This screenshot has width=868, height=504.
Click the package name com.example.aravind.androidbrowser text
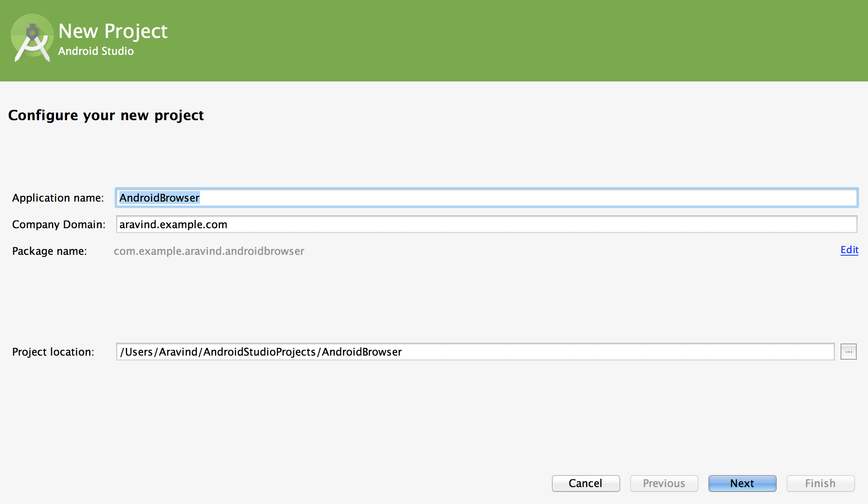coord(209,251)
